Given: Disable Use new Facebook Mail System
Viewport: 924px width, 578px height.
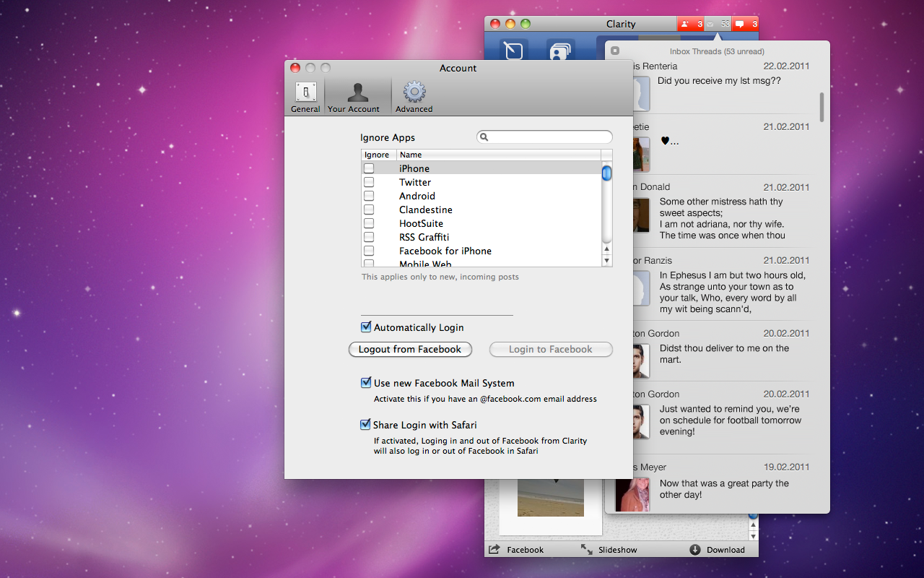Looking at the screenshot, I should coord(366,383).
